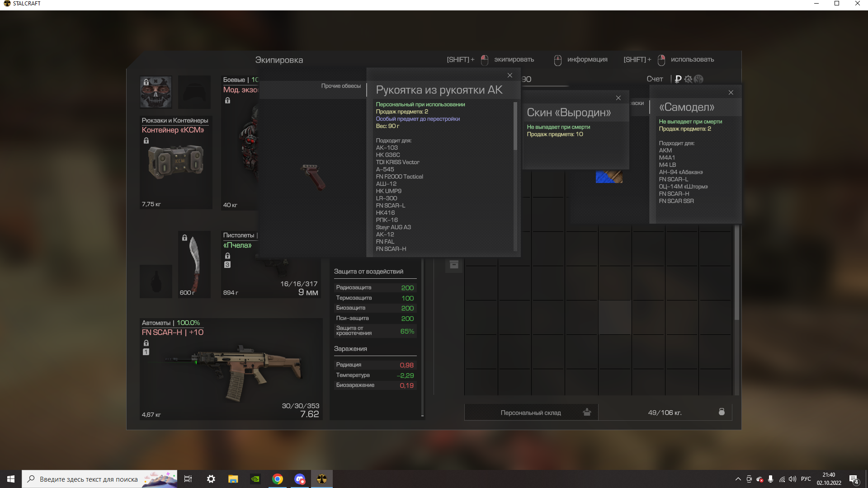This screenshot has height=488, width=868.
Task: Click the deposit box icon in Персональный склад
Action: pos(587,412)
